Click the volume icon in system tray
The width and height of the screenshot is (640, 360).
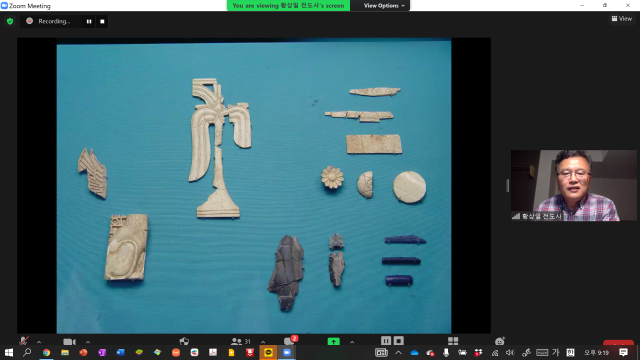(x=510, y=353)
